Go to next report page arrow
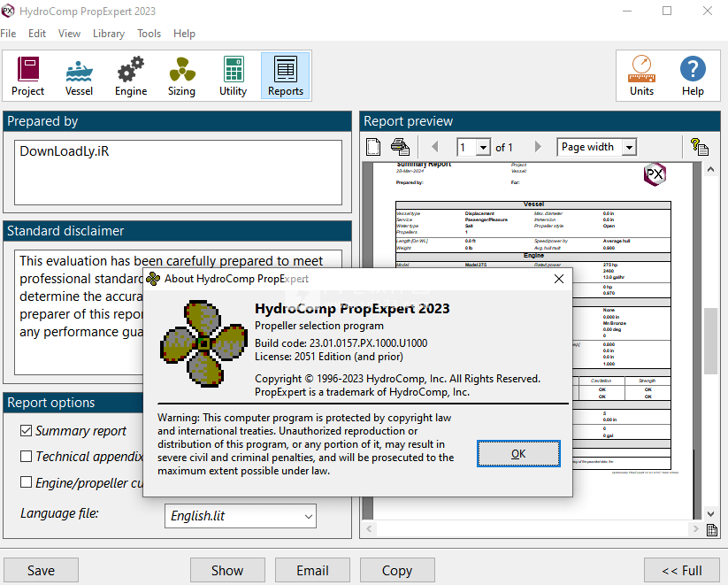The height and width of the screenshot is (585, 728). click(538, 147)
